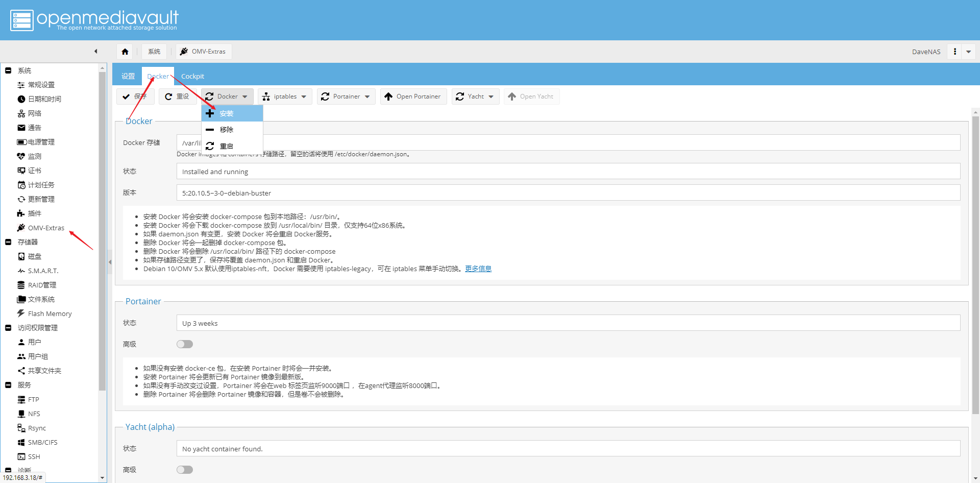Screen dimensions: 980x483
Task: Open SMB/CIFS service settings
Action: [x=37, y=442]
